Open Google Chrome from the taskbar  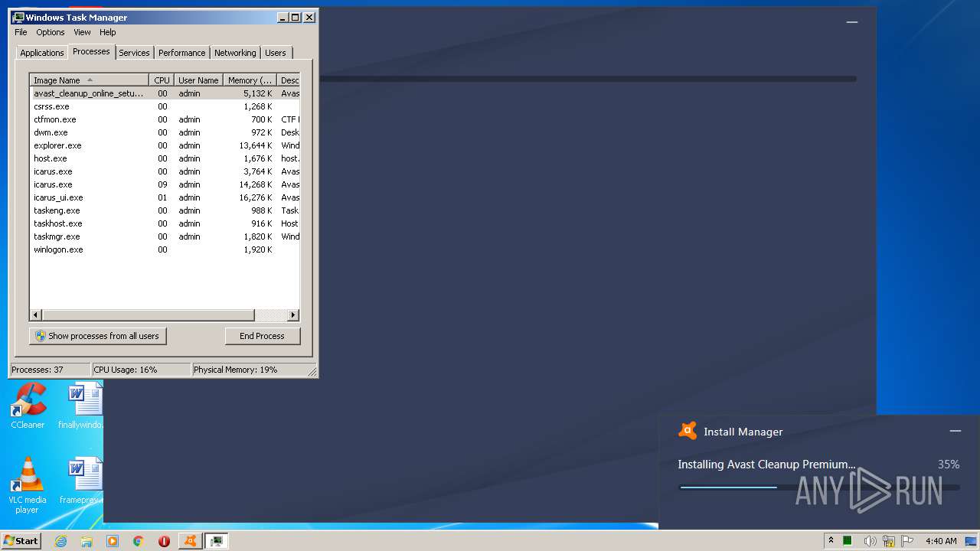[x=139, y=541]
